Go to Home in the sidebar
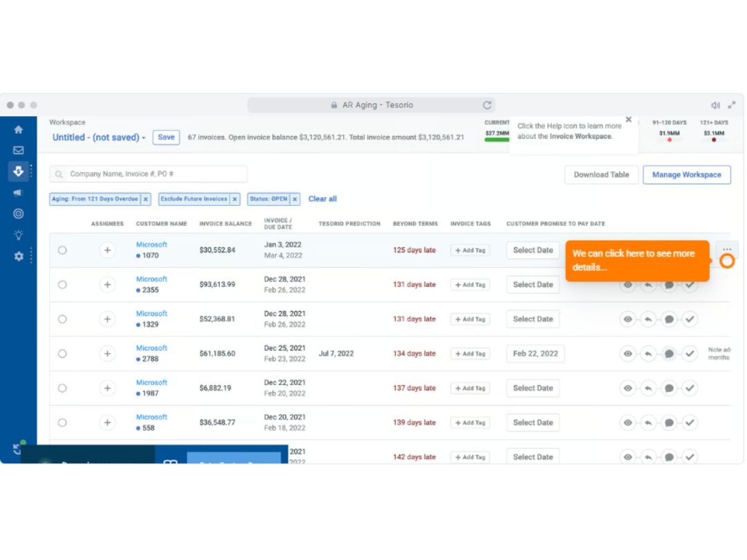Image resolution: width=747 pixels, height=560 pixels. [x=18, y=129]
